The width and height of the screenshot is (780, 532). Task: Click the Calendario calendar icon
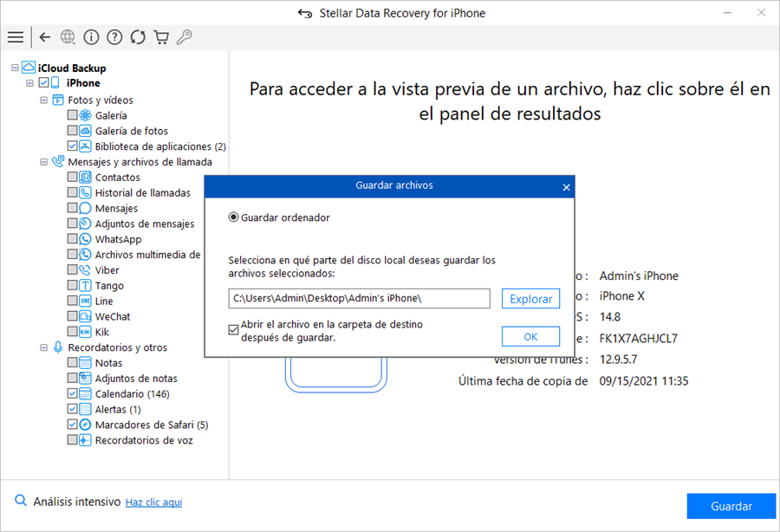[86, 393]
